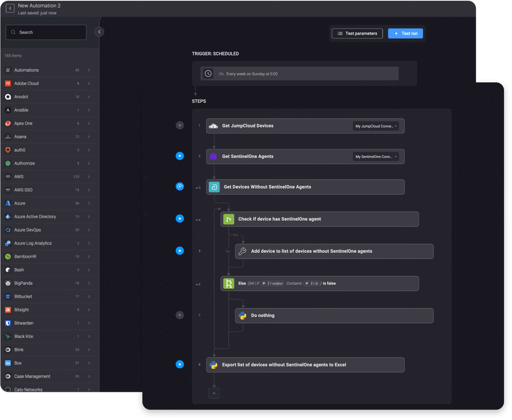Run step 2 Get SentinelOne Agents play button
The height and width of the screenshot is (420, 512).
(180, 156)
